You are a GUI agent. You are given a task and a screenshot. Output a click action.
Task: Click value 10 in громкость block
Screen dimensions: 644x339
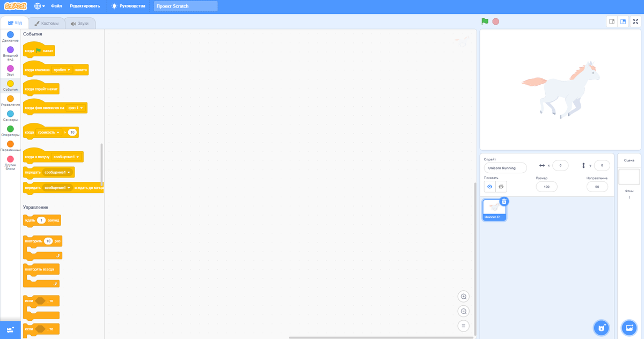coord(72,132)
